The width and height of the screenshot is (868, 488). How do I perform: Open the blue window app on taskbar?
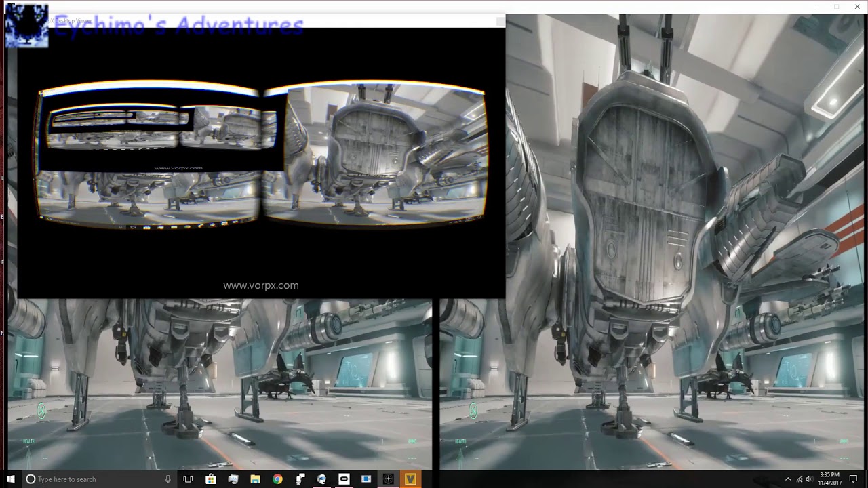pyautogui.click(x=366, y=479)
